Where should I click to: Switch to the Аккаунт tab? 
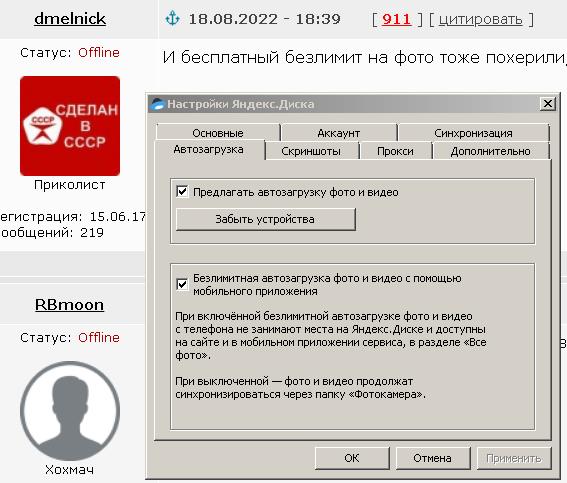[339, 133]
